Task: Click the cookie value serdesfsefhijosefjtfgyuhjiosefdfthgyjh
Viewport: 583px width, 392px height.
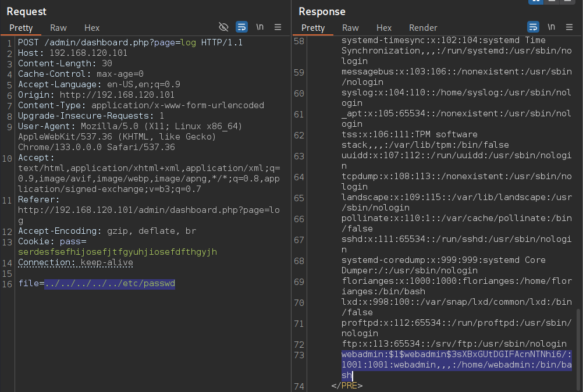Action: pos(118,252)
